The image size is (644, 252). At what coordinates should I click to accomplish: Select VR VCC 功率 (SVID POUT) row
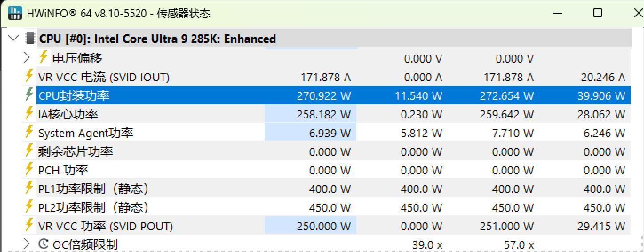[x=105, y=226]
